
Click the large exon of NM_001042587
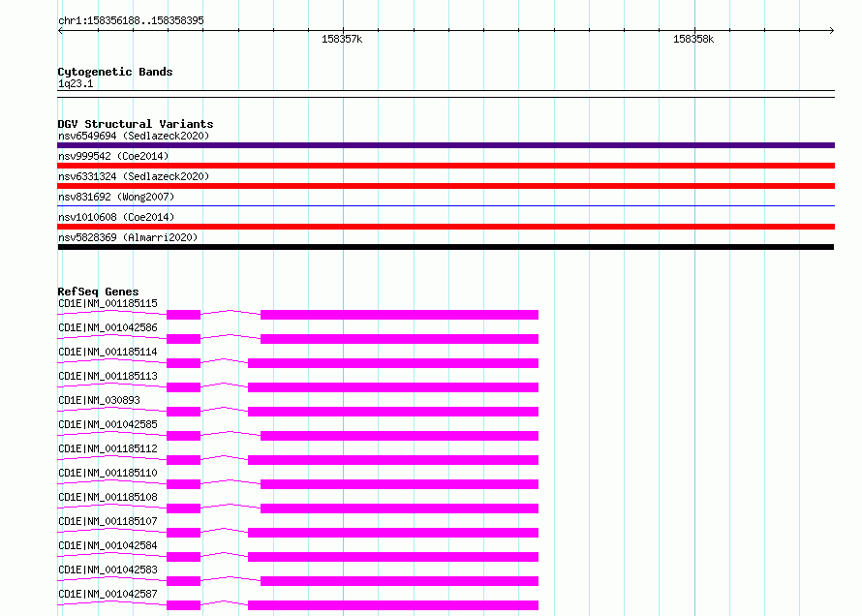tap(393, 605)
